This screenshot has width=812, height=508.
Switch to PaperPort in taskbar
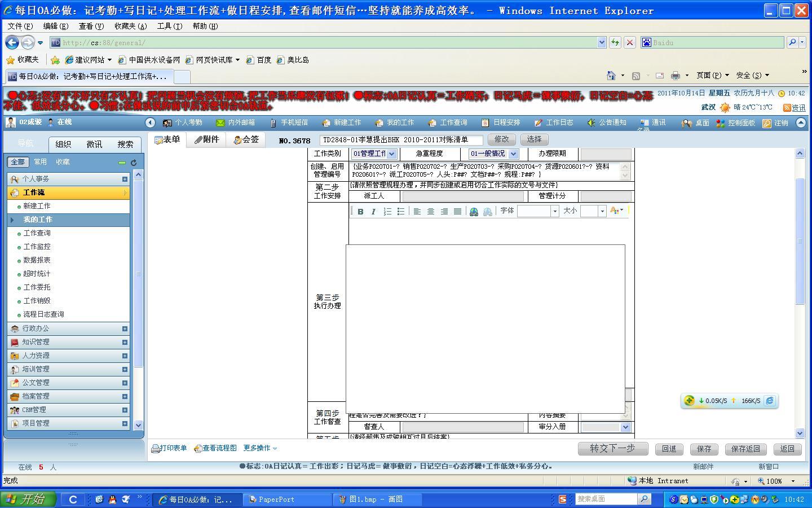point(288,499)
